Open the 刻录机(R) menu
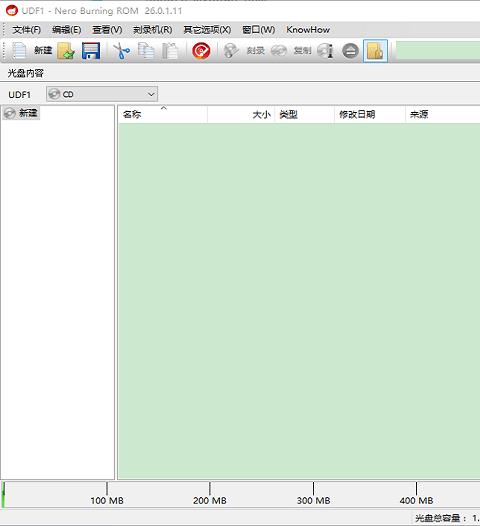The width and height of the screenshot is (480, 526). (153, 30)
